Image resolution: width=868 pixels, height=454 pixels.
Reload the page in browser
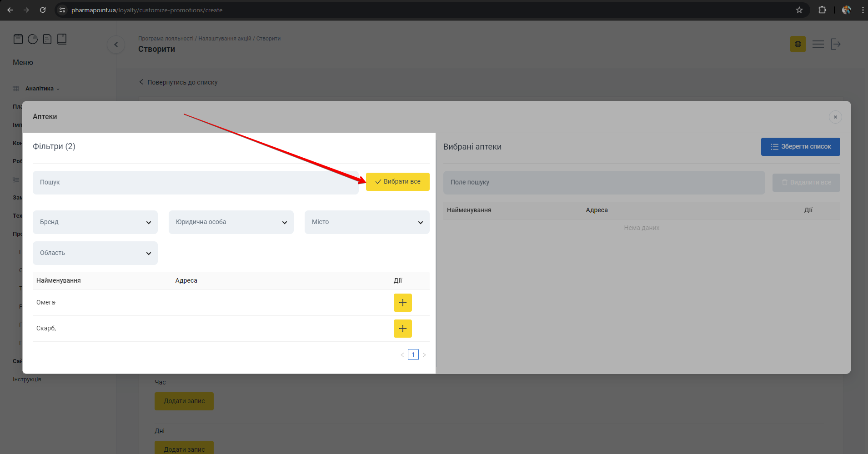[x=43, y=10]
